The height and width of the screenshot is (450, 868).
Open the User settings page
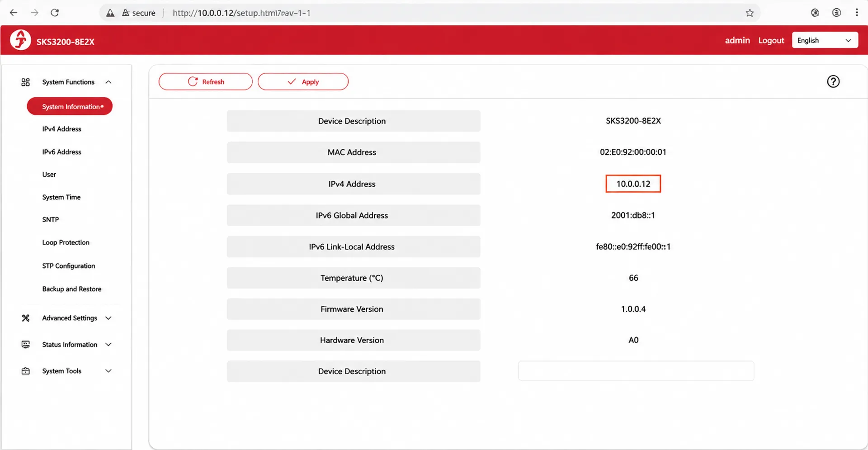(49, 175)
